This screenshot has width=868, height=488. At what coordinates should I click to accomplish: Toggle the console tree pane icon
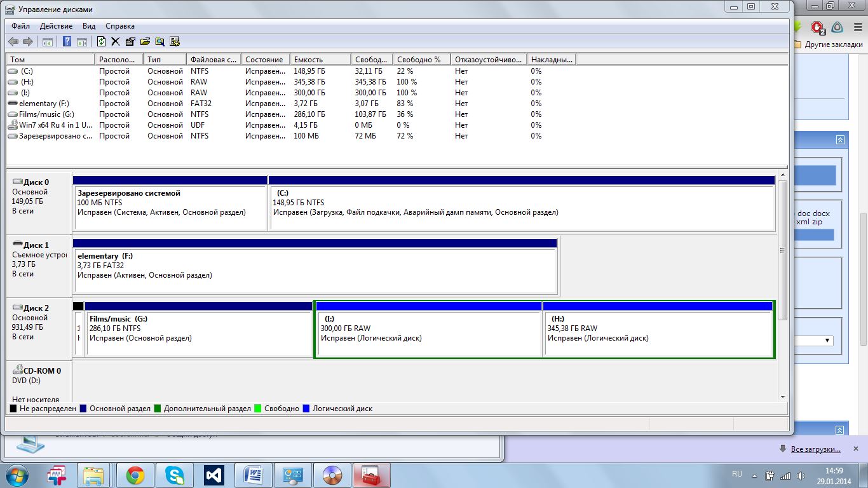pos(47,41)
